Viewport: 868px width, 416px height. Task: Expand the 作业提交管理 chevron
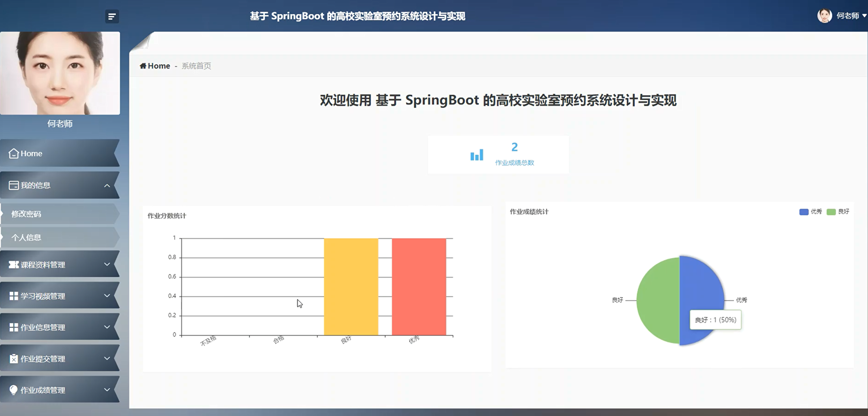tap(107, 358)
